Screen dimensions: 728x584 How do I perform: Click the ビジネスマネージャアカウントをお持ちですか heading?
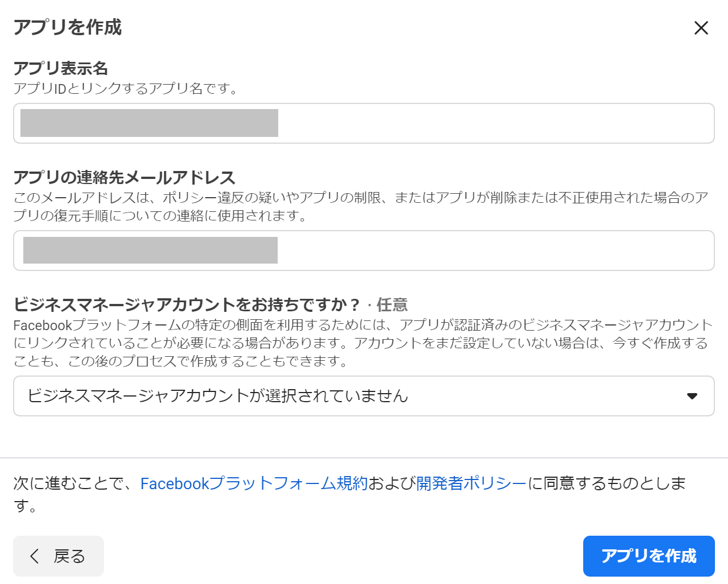[x=186, y=304]
